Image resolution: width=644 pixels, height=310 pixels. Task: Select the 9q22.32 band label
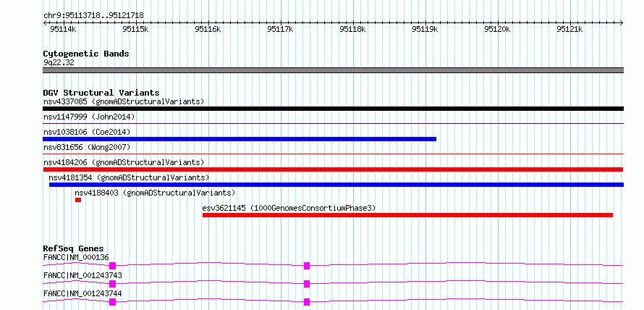[59, 63]
